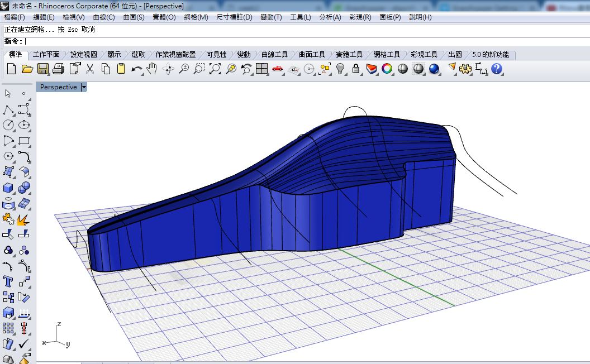Open the 網格(M) menu
Viewport: 590px width, 364px height.
196,17
